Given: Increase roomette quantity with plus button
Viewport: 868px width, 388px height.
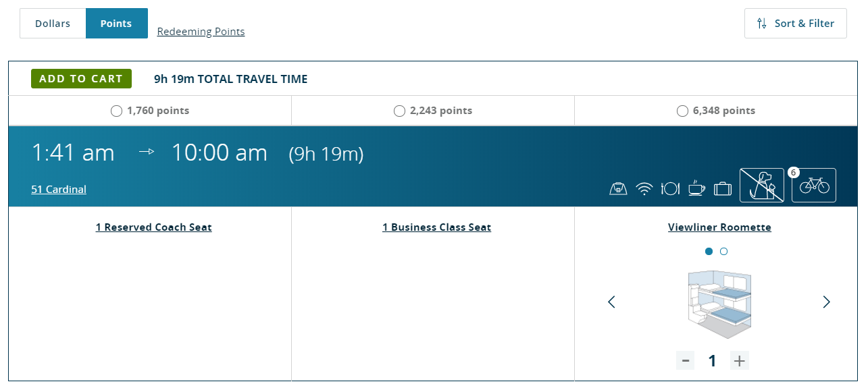Looking at the screenshot, I should (x=740, y=361).
